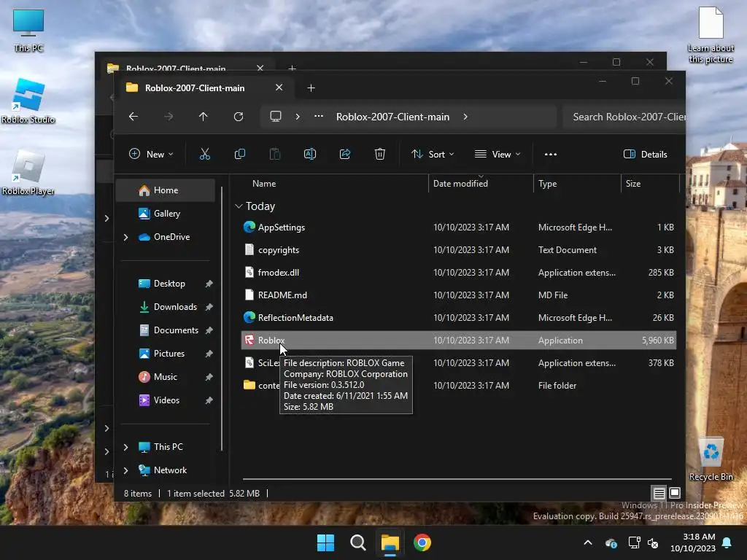Close the Roblox-2007-Client-main tab
The width and height of the screenshot is (747, 560).
coord(279,87)
